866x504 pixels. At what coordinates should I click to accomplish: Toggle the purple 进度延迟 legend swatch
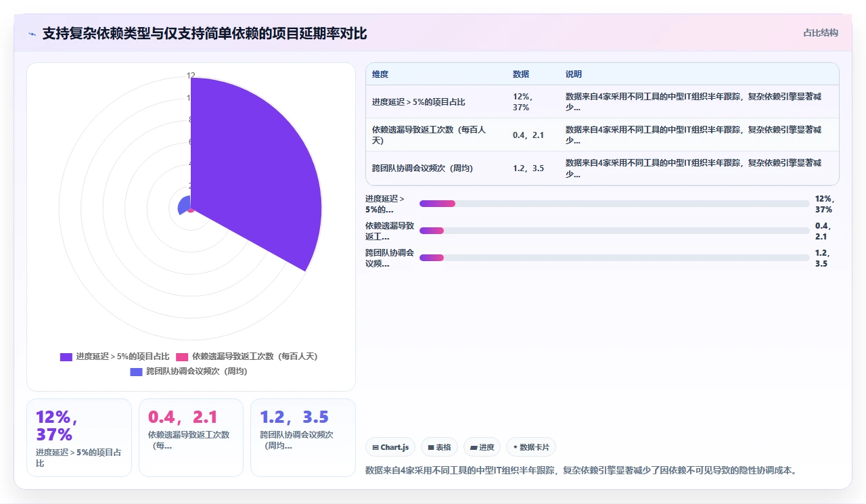click(66, 357)
